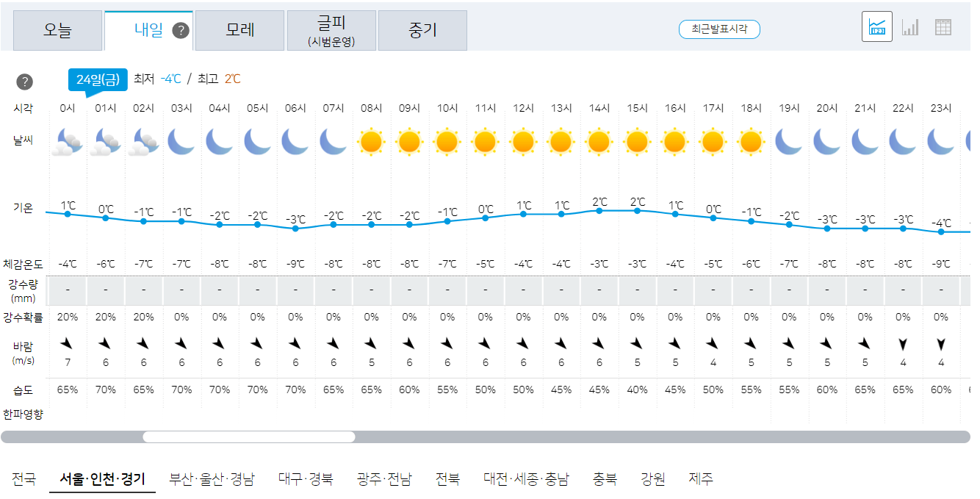This screenshot has height=499, width=980.
Task: Click the moon icon under 21시
Action: tap(864, 140)
